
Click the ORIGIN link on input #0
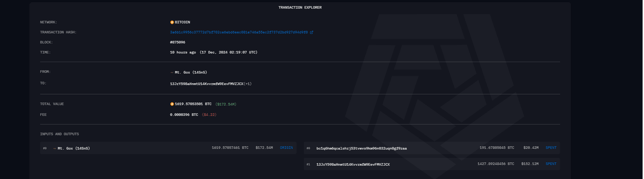286,148
